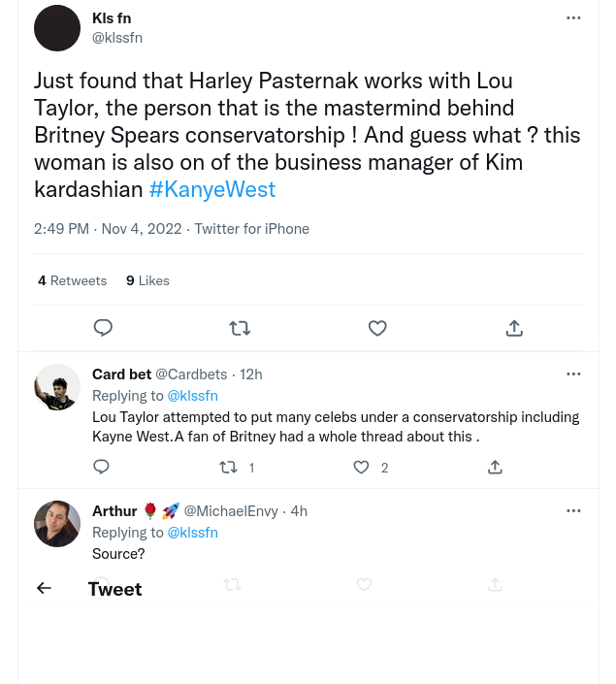Like the main tweet about Harley Pasternak
616x684 pixels.
point(377,328)
